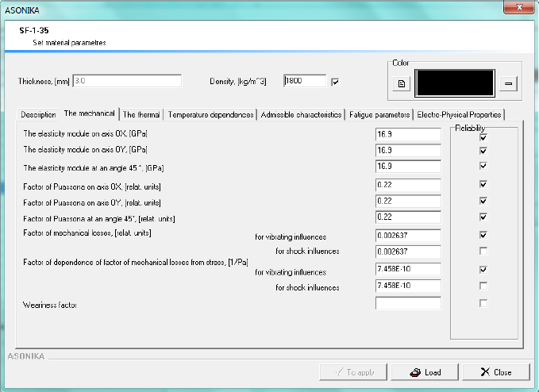Viewport: 539px width, 392px height.
Task: Click elasticity module on axis OY field
Action: coord(407,151)
